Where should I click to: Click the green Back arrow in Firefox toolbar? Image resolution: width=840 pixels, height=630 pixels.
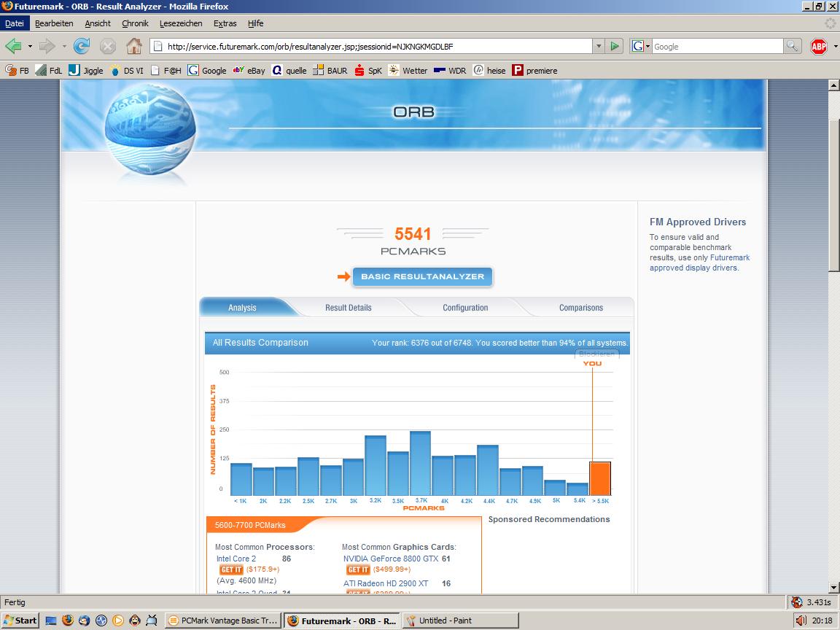click(x=13, y=47)
